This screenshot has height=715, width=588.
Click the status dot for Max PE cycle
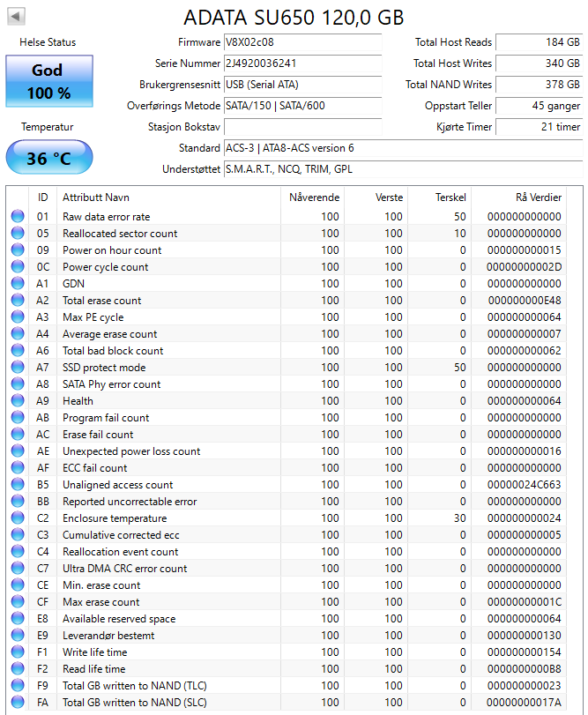(18, 317)
